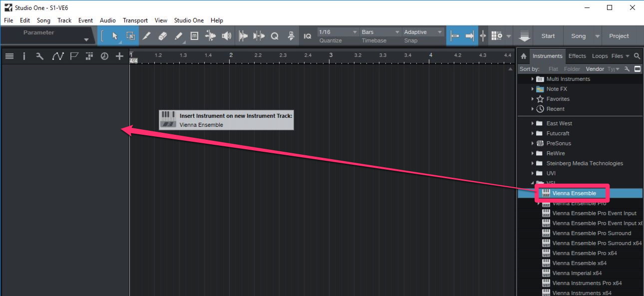This screenshot has height=296, width=644.
Task: Select the Eraser tool
Action: (x=162, y=36)
